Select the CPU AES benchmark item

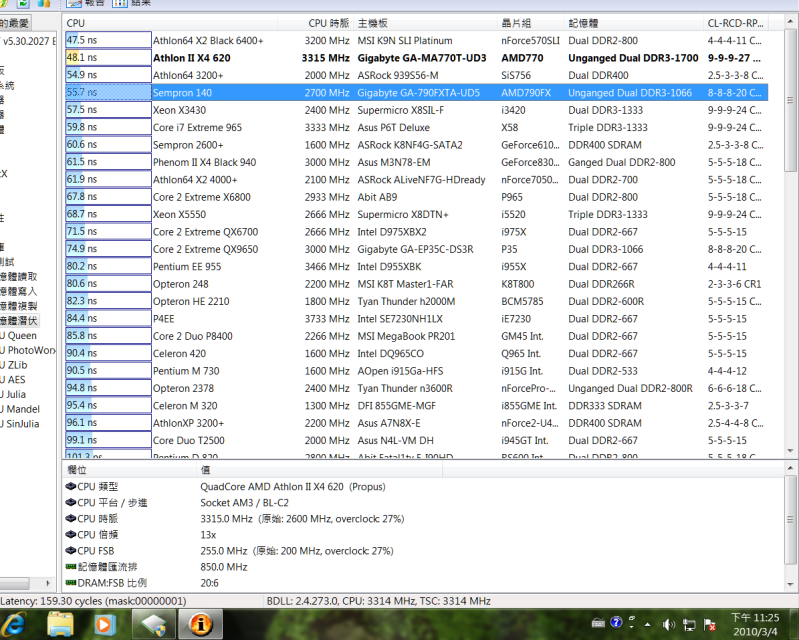[x=16, y=379]
